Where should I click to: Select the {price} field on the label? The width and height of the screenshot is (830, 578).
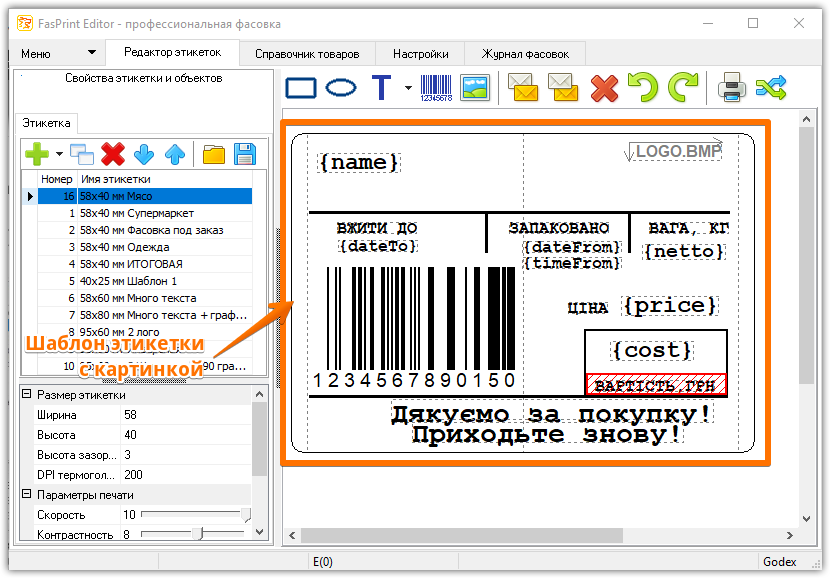pos(670,306)
